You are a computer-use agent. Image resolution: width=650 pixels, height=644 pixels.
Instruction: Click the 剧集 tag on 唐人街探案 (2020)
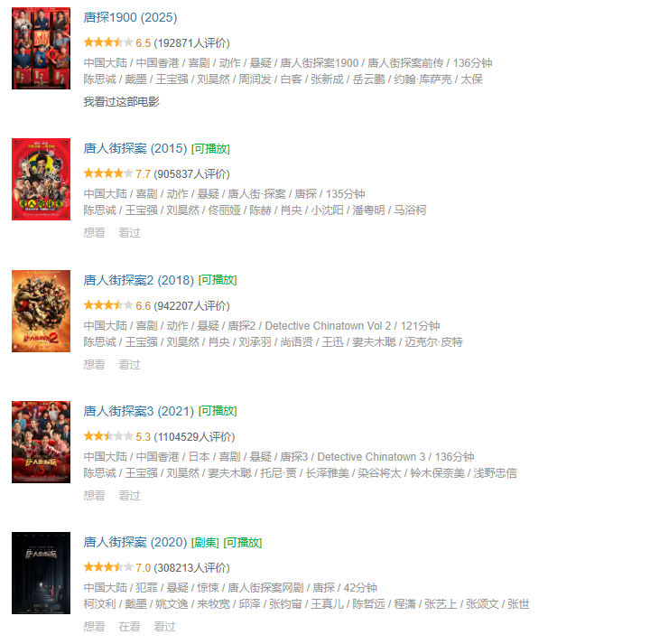click(x=205, y=543)
